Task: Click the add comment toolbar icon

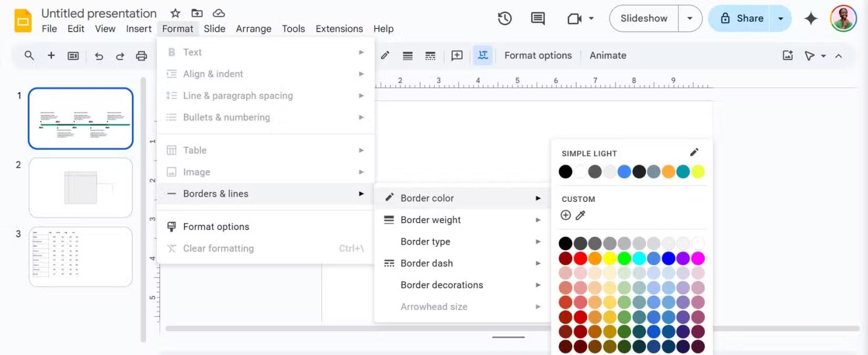Action: (457, 56)
